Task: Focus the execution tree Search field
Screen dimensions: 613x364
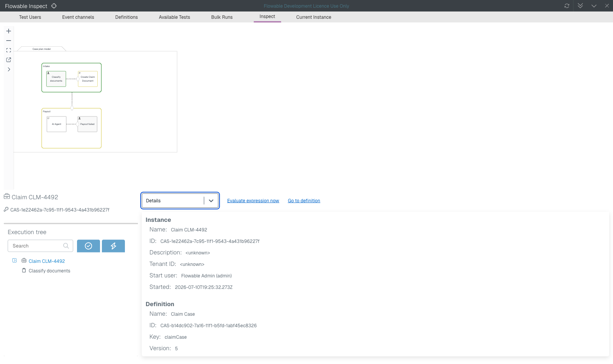Action: click(40, 246)
